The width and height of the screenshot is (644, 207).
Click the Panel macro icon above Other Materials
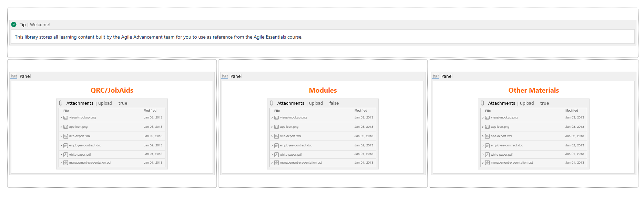click(436, 76)
